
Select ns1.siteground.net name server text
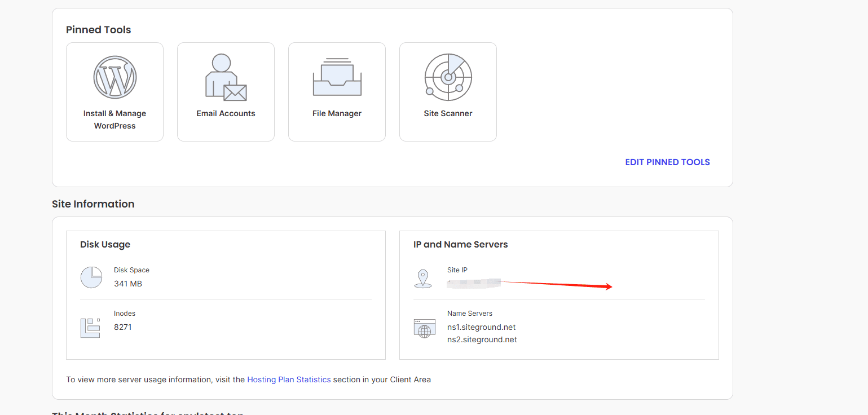coord(481,327)
